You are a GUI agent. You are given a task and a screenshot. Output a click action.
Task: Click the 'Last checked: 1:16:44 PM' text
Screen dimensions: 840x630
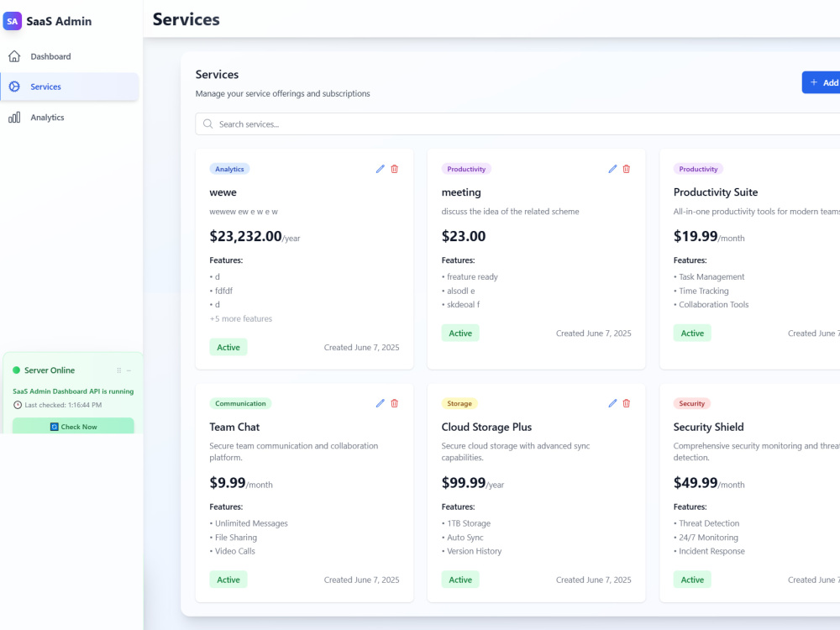pos(63,405)
